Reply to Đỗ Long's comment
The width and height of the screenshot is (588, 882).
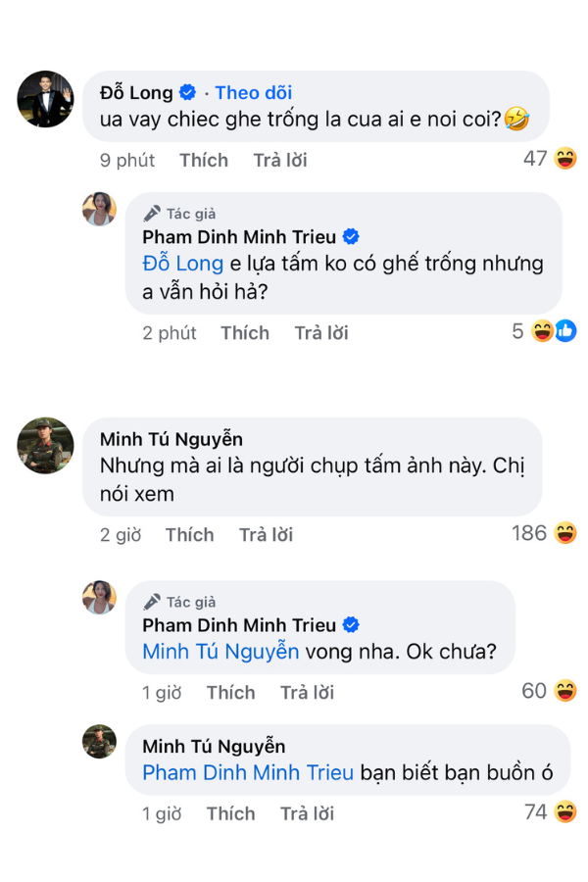(x=280, y=161)
